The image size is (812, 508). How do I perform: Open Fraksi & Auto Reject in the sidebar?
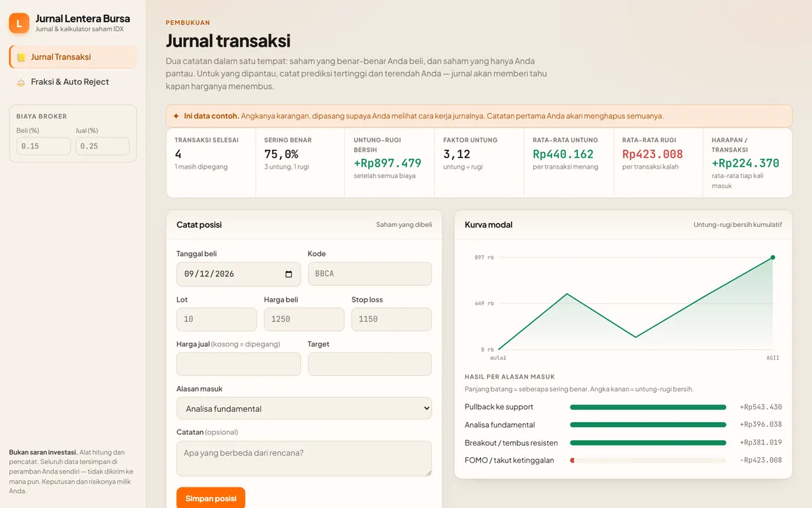pos(73,82)
